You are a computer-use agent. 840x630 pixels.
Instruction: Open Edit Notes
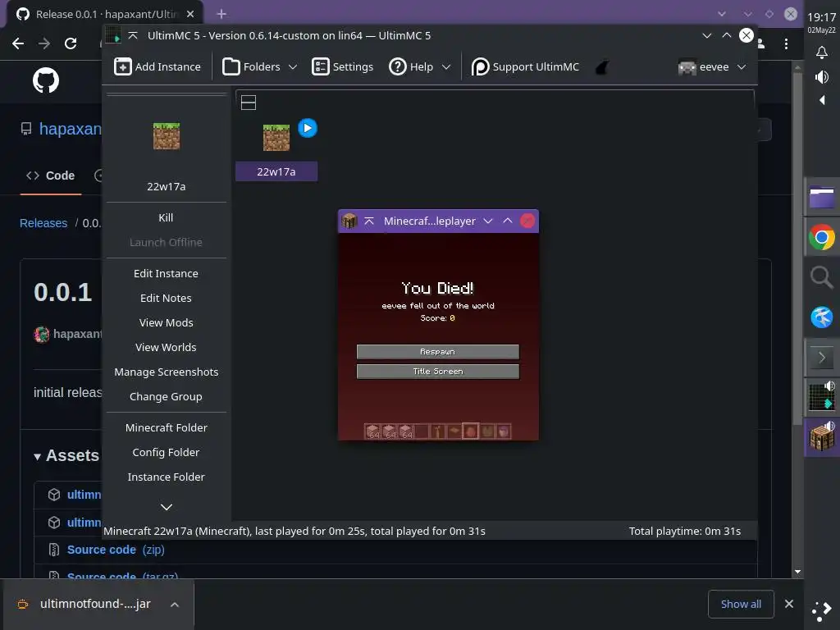[166, 298]
